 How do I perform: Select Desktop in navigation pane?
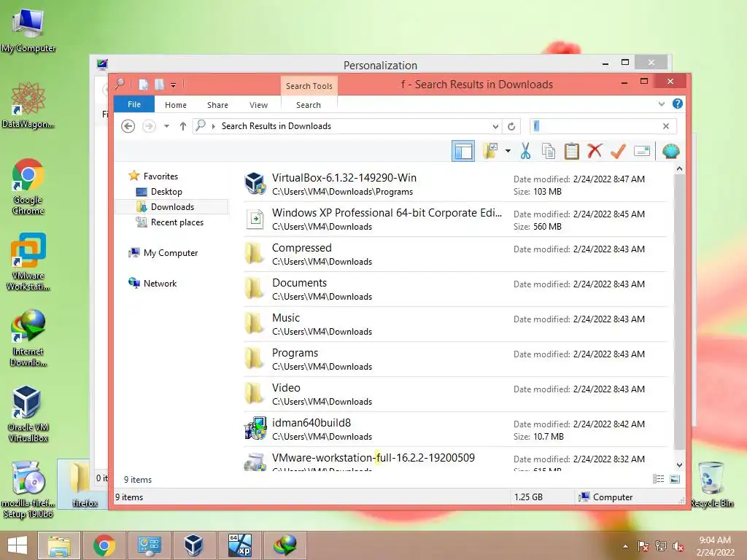[166, 192]
